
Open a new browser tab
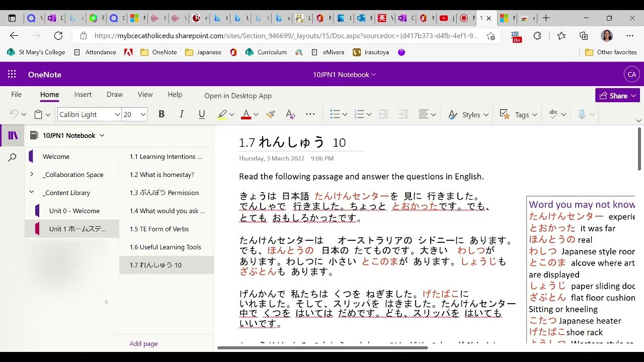(x=546, y=18)
